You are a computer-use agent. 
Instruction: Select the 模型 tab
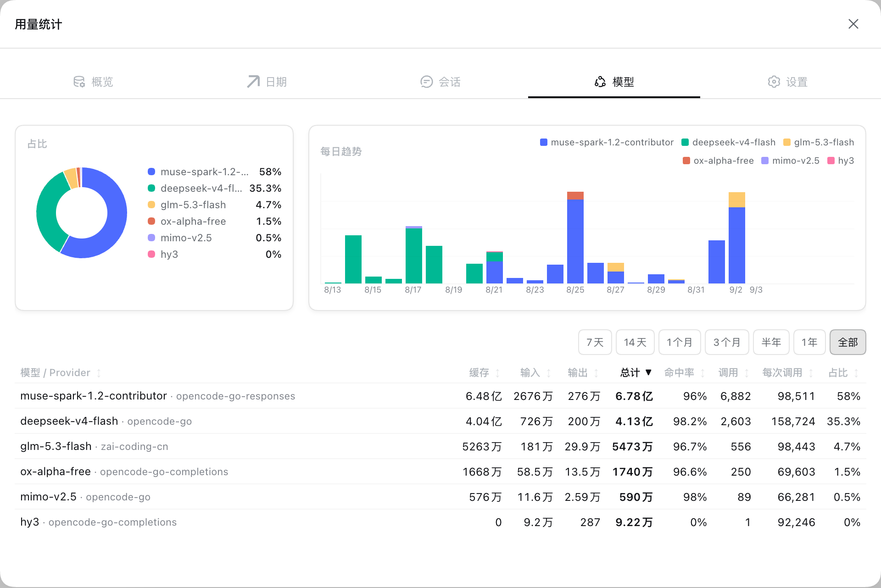(614, 82)
